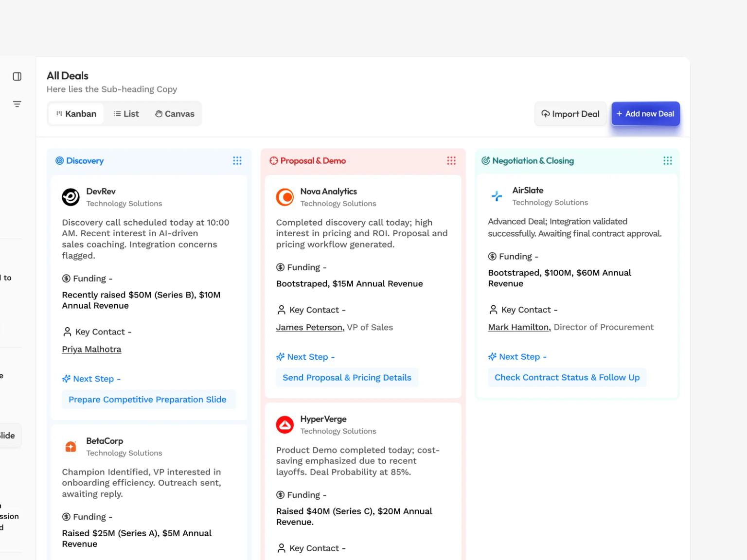Click the BetaCorp Champion Identified description text
The image size is (747, 560).
[142, 483]
